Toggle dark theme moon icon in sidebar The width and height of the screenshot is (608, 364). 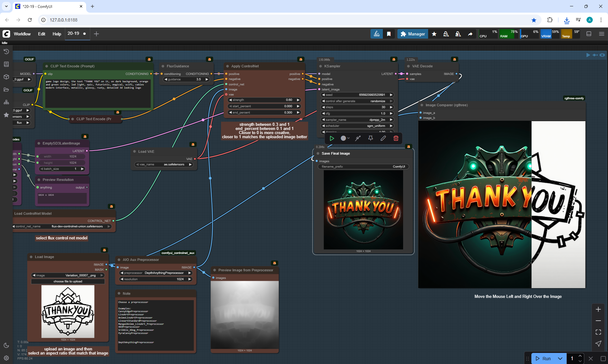[6, 345]
